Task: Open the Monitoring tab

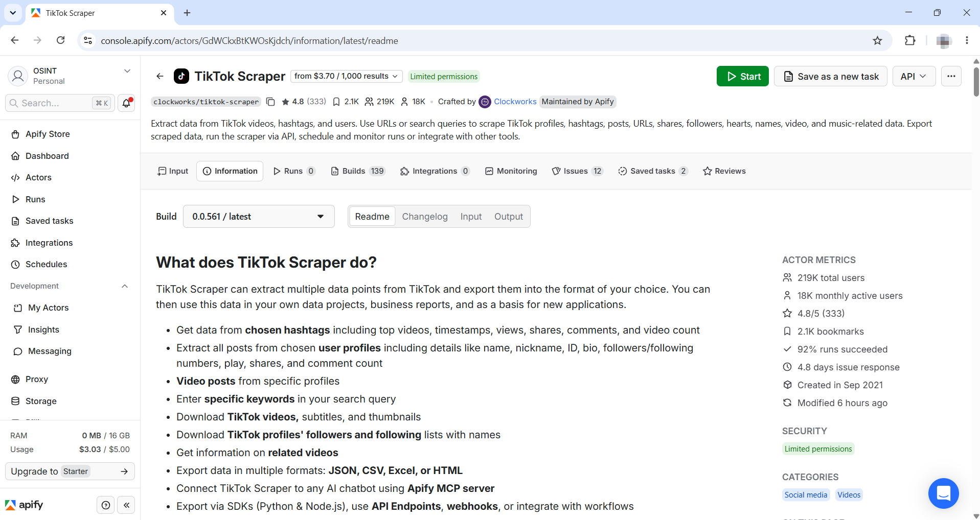Action: 511,171
